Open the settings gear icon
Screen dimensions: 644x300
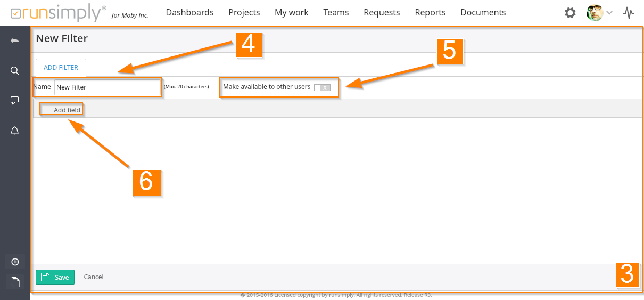(570, 13)
